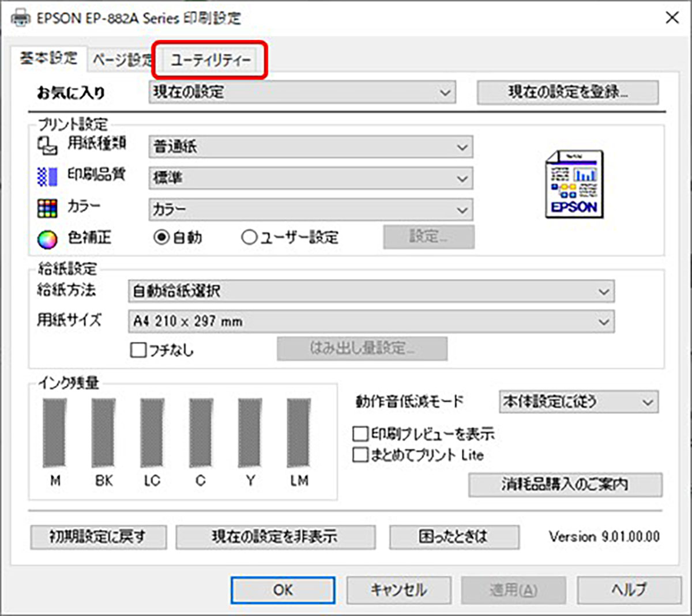Open the 用紙サイズ A4 dropdown
Image resolution: width=692 pixels, height=616 pixels.
click(x=371, y=322)
